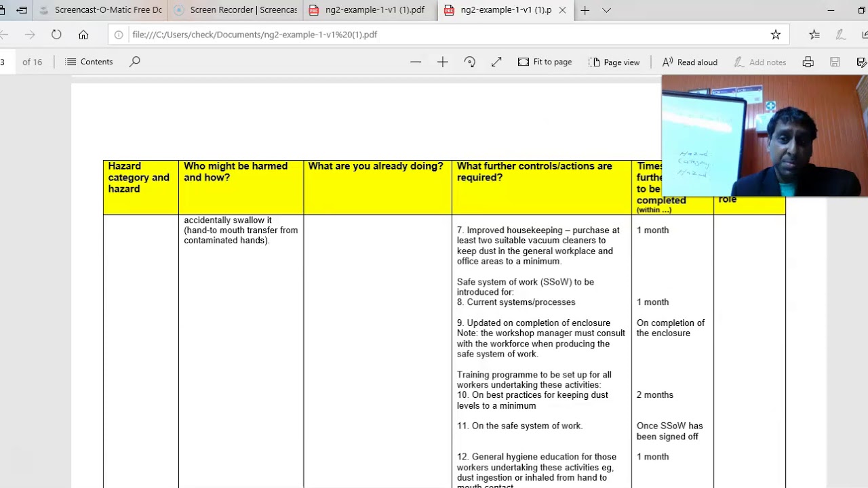View site information icon in address bar
The height and width of the screenshot is (488, 868).
pos(119,35)
